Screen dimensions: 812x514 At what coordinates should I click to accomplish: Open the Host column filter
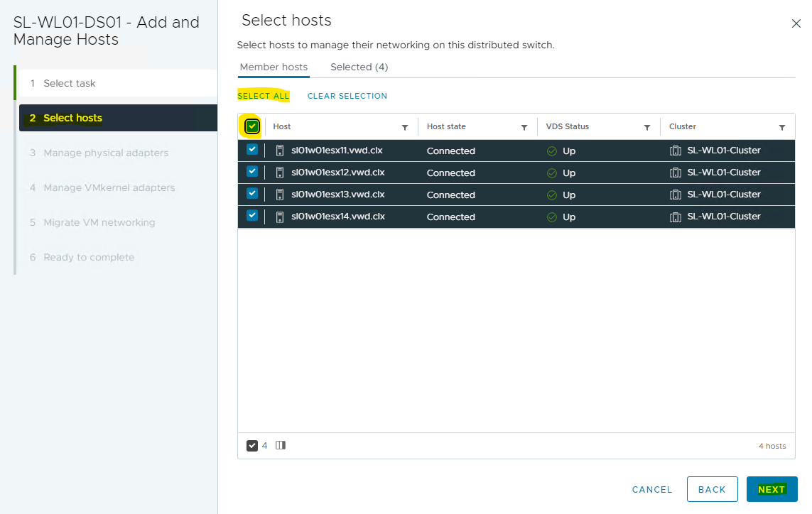(x=405, y=128)
